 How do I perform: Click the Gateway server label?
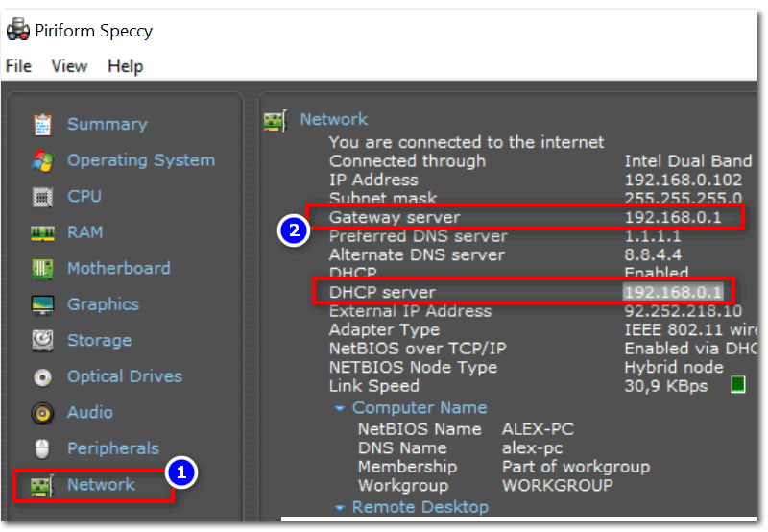click(395, 217)
